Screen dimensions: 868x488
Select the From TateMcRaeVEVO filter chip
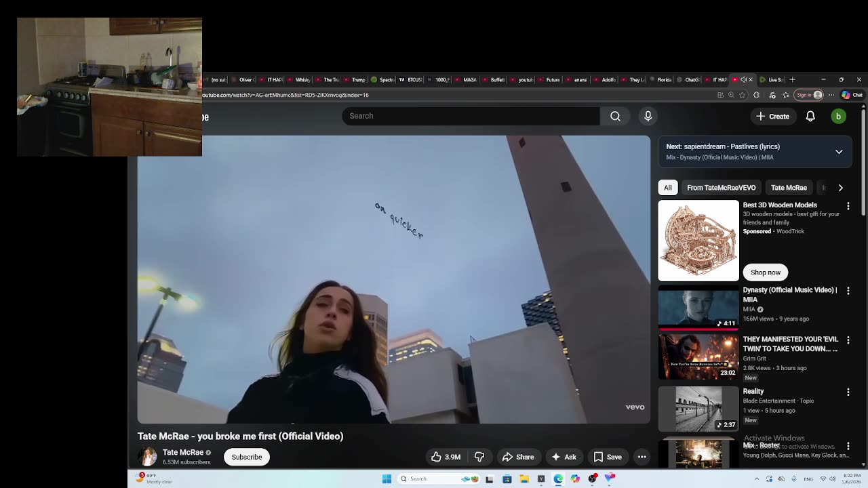[721, 188]
